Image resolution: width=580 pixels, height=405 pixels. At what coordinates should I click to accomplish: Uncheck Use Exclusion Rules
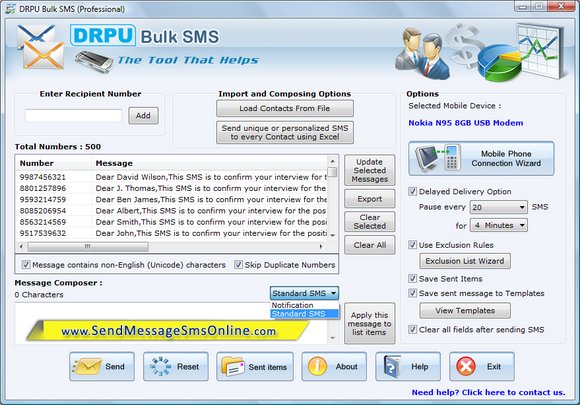[x=412, y=244]
